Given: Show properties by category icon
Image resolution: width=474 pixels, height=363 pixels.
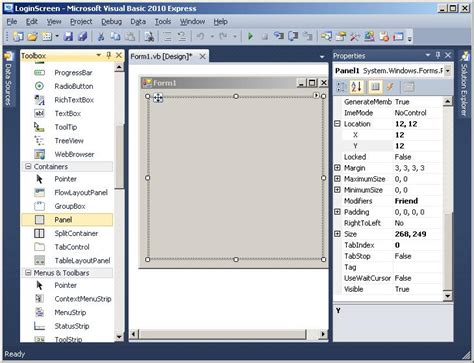Looking at the screenshot, I should (341, 87).
